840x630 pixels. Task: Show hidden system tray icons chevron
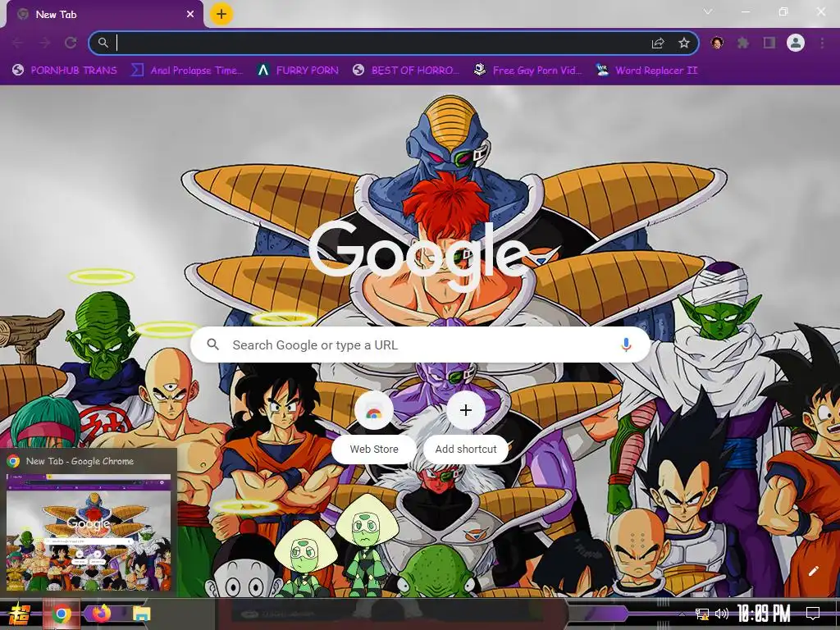pos(682,614)
